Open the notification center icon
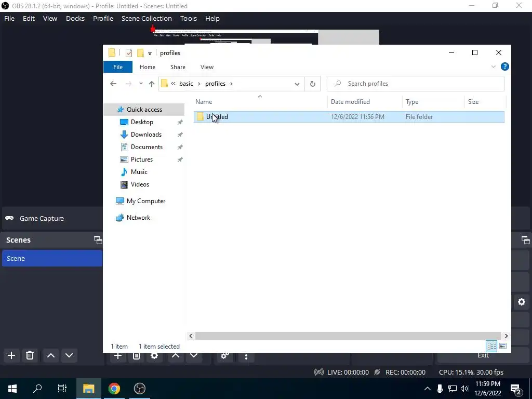Screen dimensions: 532x399 516,389
